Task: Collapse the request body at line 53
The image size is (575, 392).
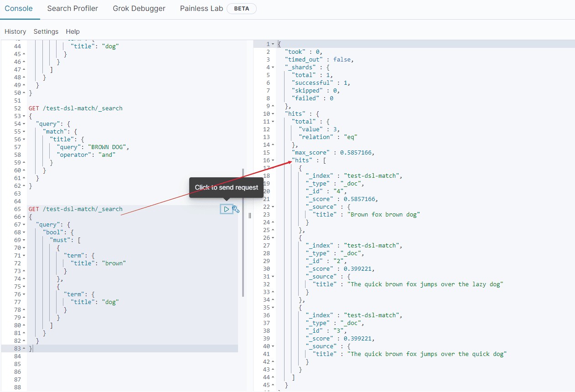Action: coord(24,116)
